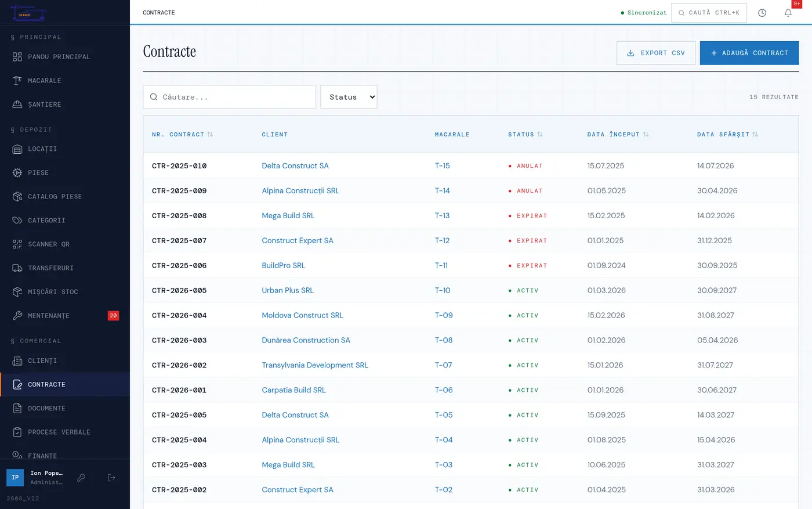Select contract number CTR-2026-001

point(179,390)
